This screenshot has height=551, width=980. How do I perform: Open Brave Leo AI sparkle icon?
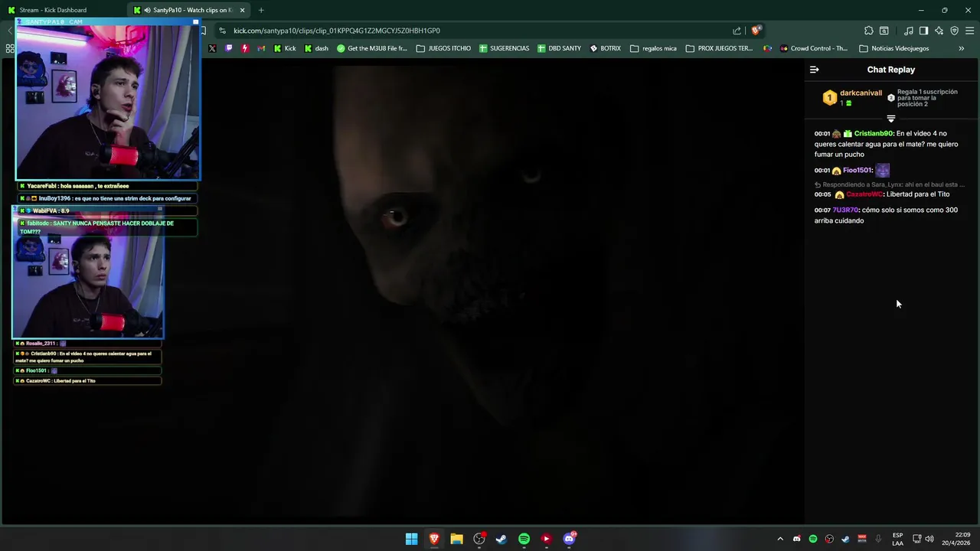(x=939, y=31)
